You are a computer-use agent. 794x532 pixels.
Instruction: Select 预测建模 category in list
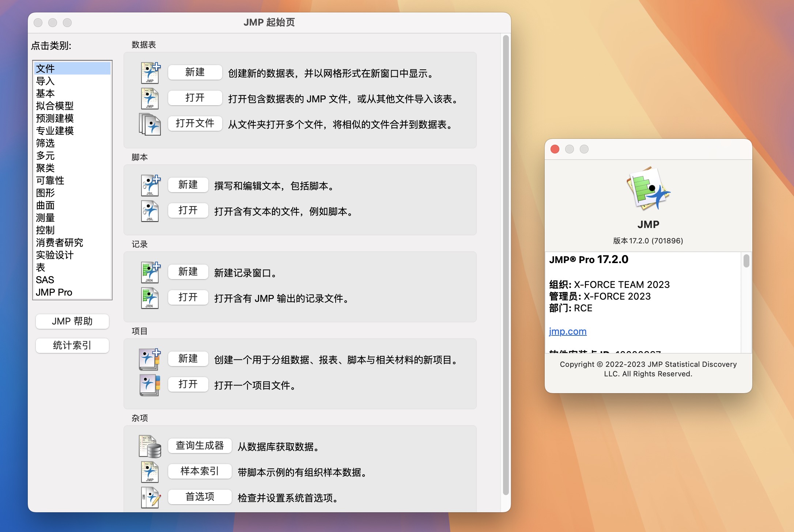pos(72,118)
